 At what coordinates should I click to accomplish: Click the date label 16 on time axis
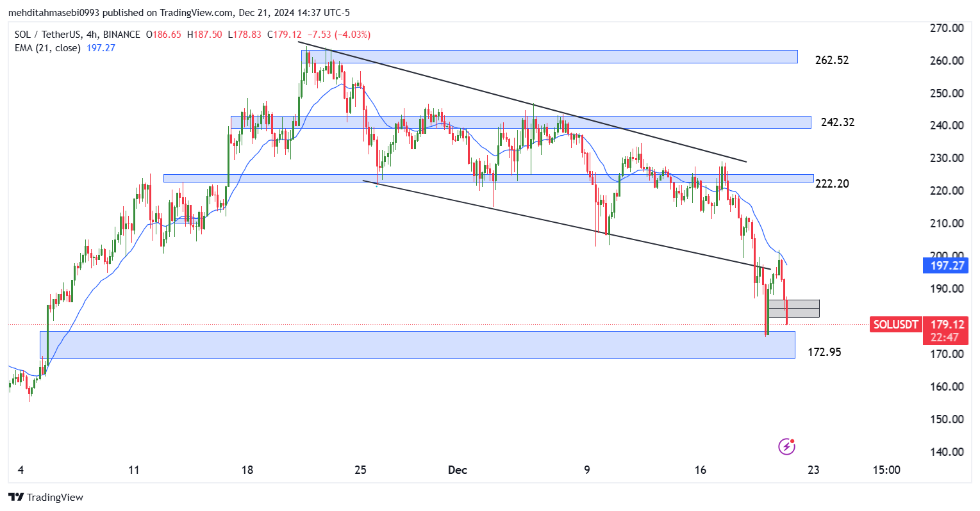(701, 470)
